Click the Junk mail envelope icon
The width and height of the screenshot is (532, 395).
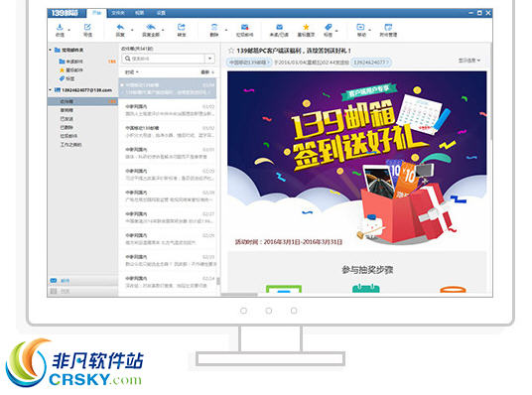coord(244,27)
